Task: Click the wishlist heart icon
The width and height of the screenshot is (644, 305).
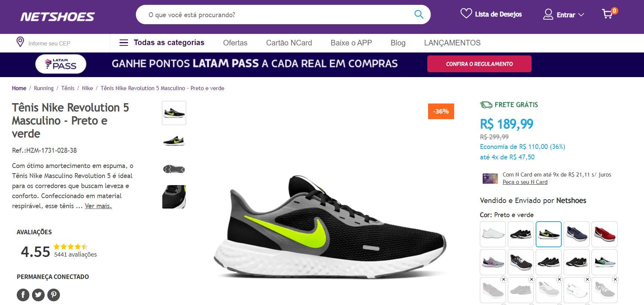Action: (x=466, y=14)
